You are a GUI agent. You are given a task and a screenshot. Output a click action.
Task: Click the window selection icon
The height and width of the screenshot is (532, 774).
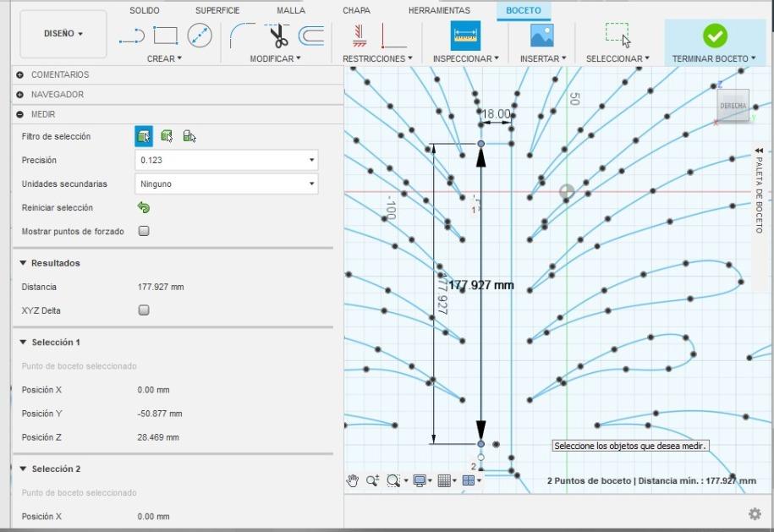(x=618, y=35)
